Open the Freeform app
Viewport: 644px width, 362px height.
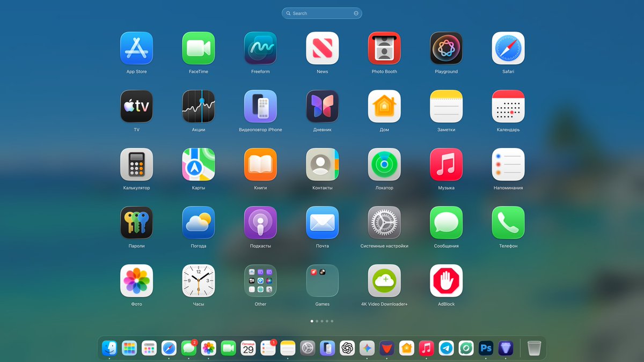tap(260, 48)
